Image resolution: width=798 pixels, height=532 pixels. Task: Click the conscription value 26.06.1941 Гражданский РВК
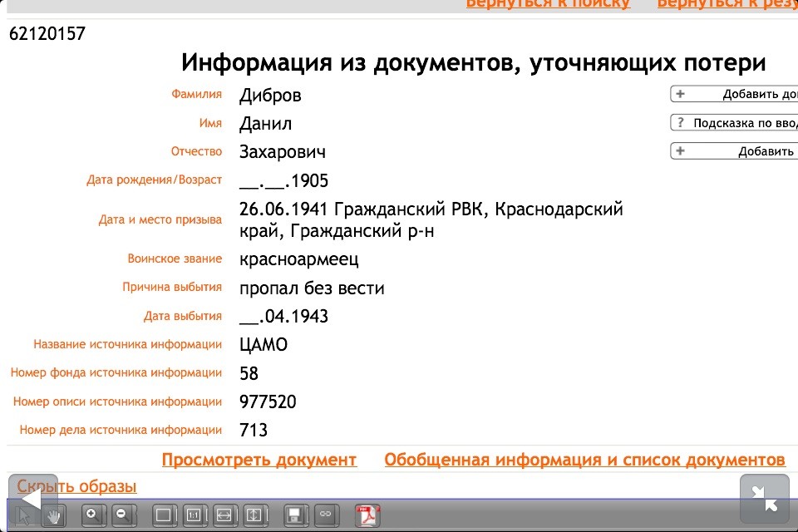[362, 209]
